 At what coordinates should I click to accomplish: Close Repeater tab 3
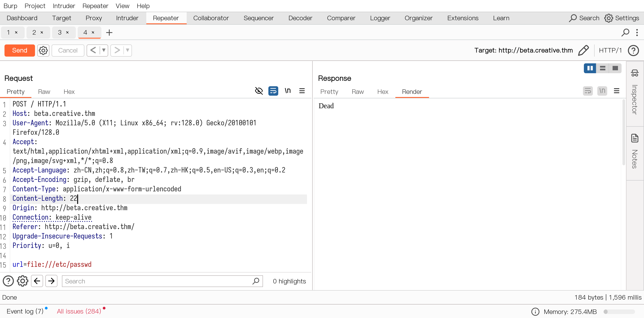tap(67, 33)
